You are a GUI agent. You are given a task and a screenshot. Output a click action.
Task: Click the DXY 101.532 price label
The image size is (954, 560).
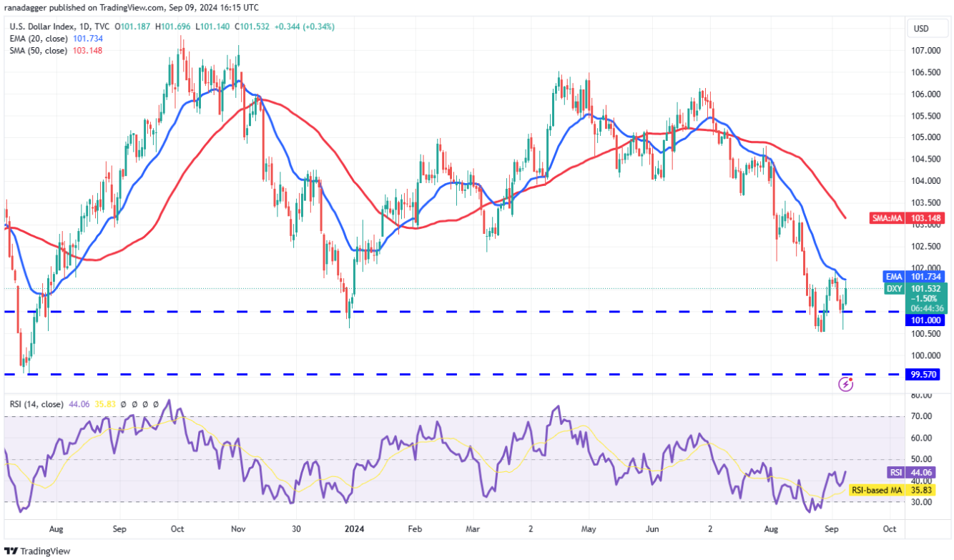point(915,288)
